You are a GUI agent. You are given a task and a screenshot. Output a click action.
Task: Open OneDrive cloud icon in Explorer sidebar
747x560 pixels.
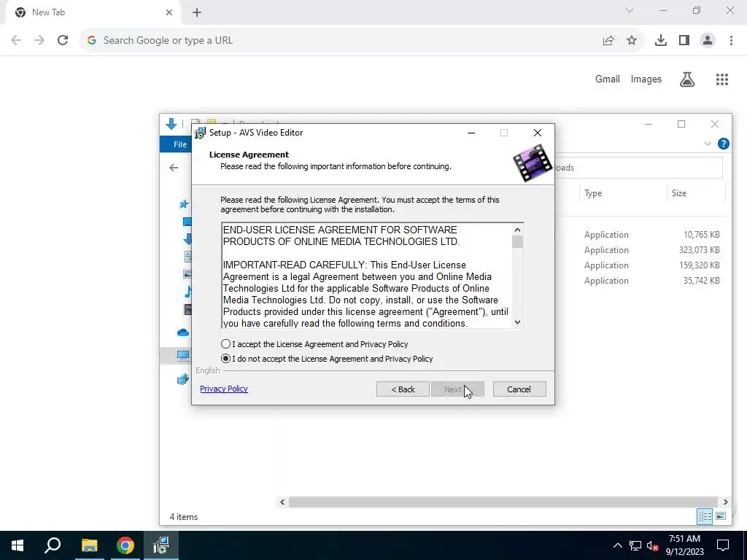183,332
